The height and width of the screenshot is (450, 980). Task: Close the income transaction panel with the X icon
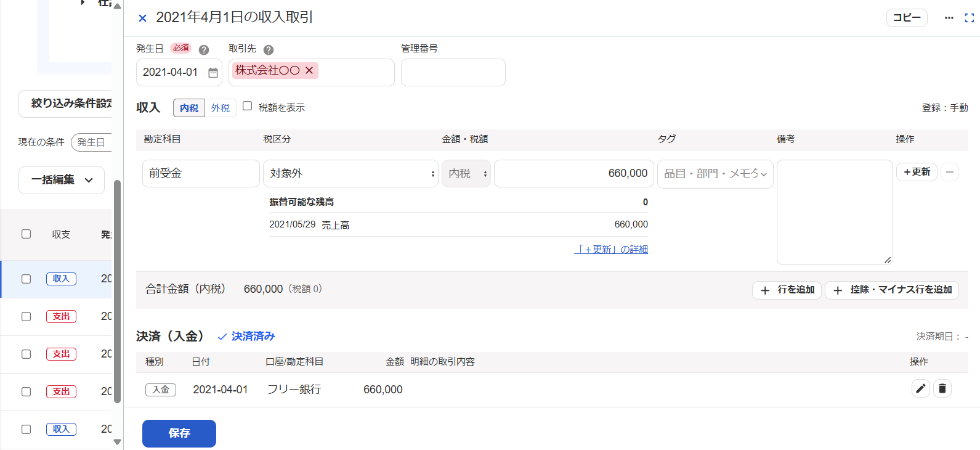point(142,18)
